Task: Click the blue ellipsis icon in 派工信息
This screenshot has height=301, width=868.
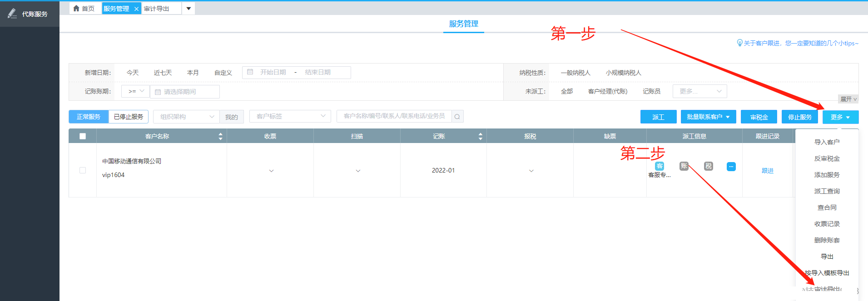Action: (x=731, y=167)
